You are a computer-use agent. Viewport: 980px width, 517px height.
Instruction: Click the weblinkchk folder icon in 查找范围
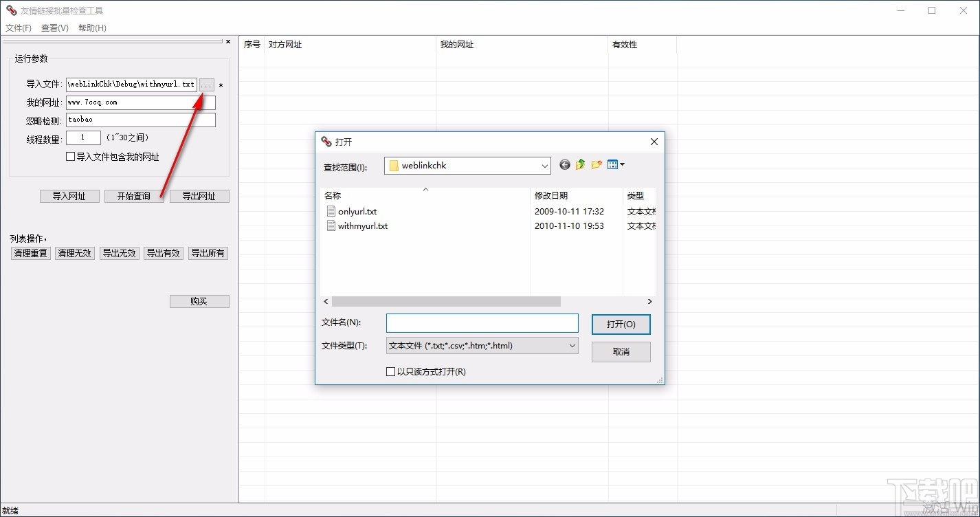(x=394, y=165)
